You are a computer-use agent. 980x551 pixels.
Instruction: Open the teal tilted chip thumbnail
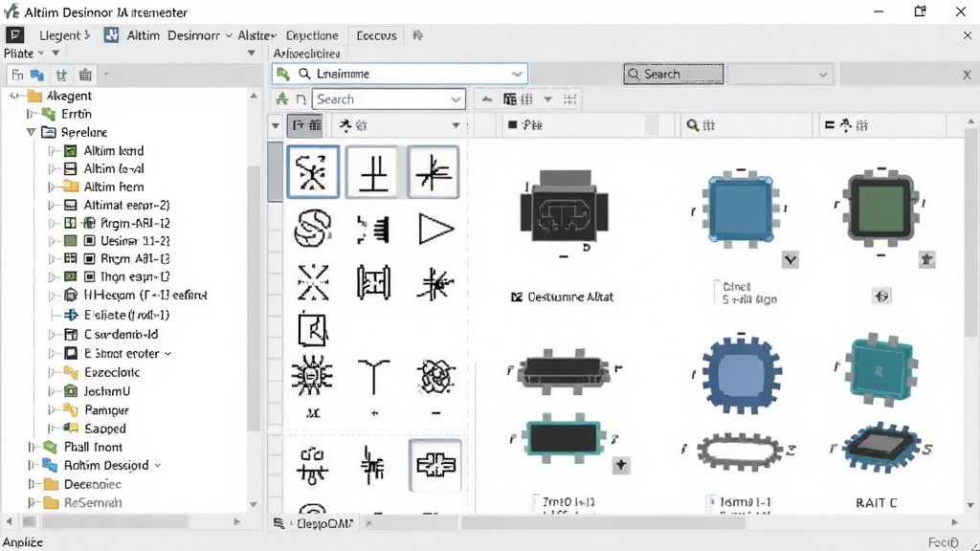881,370
